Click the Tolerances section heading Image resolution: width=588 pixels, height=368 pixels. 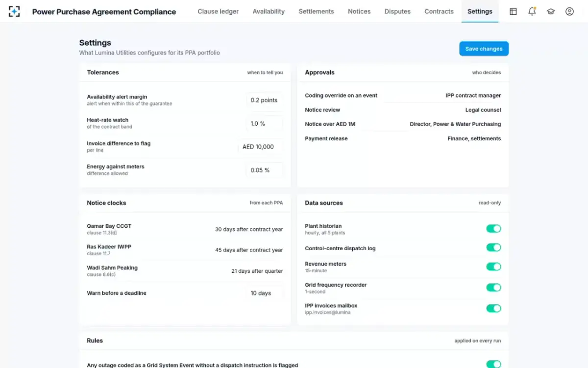tap(103, 72)
